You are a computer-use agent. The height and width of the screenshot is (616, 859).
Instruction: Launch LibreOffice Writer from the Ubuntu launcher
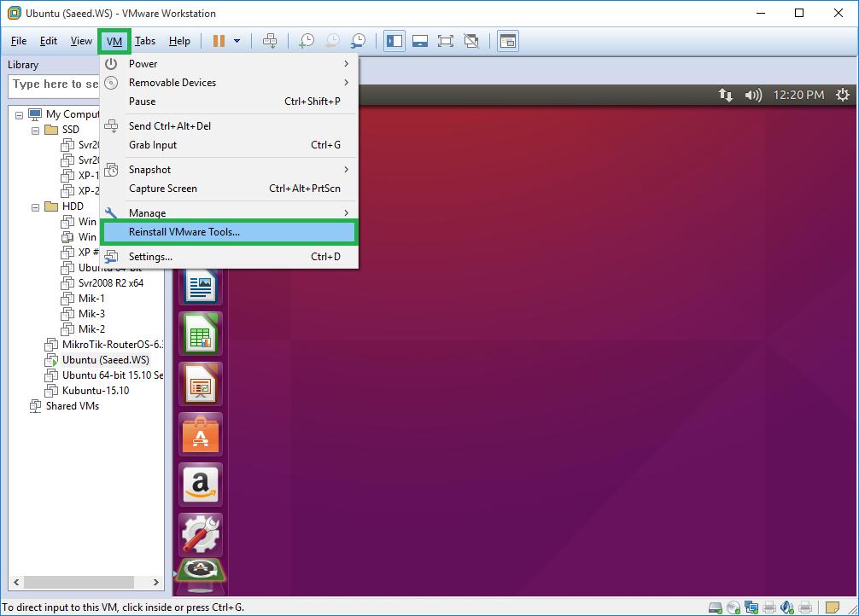(201, 286)
